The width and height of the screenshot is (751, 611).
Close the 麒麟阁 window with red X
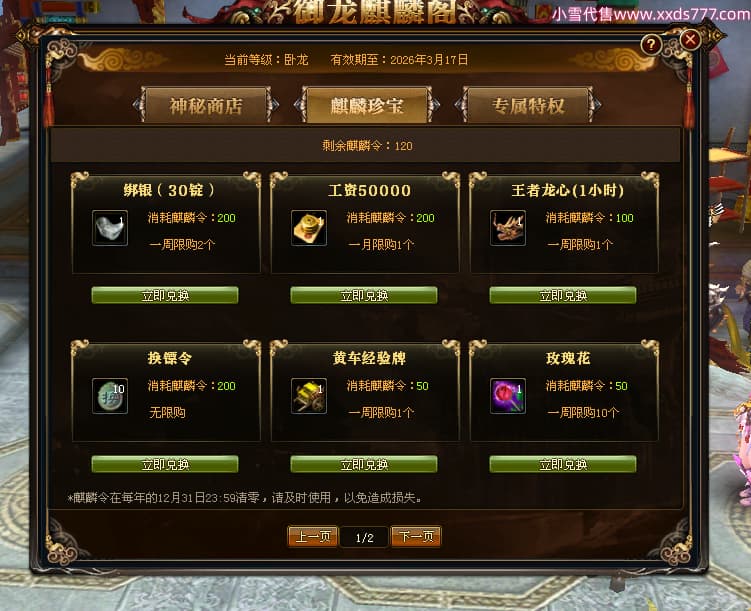coord(690,39)
